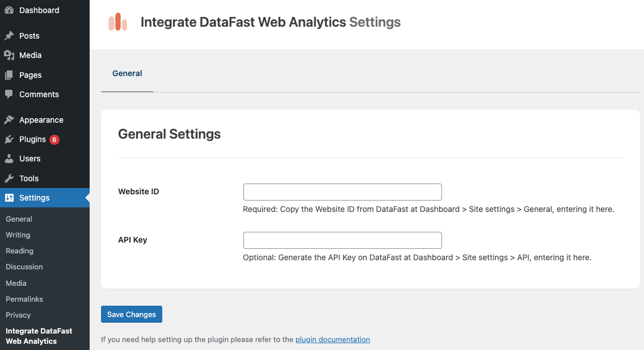Click the Users person icon
This screenshot has height=350, width=644.
point(9,159)
